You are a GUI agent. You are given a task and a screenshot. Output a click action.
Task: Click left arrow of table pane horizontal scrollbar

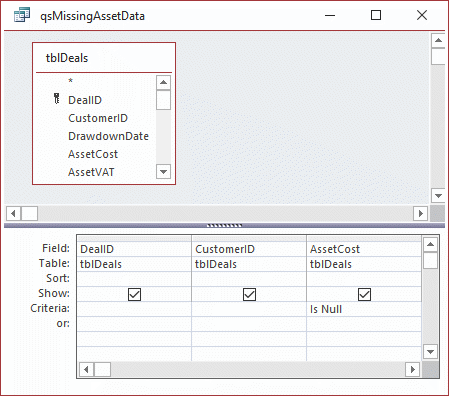click(x=13, y=213)
